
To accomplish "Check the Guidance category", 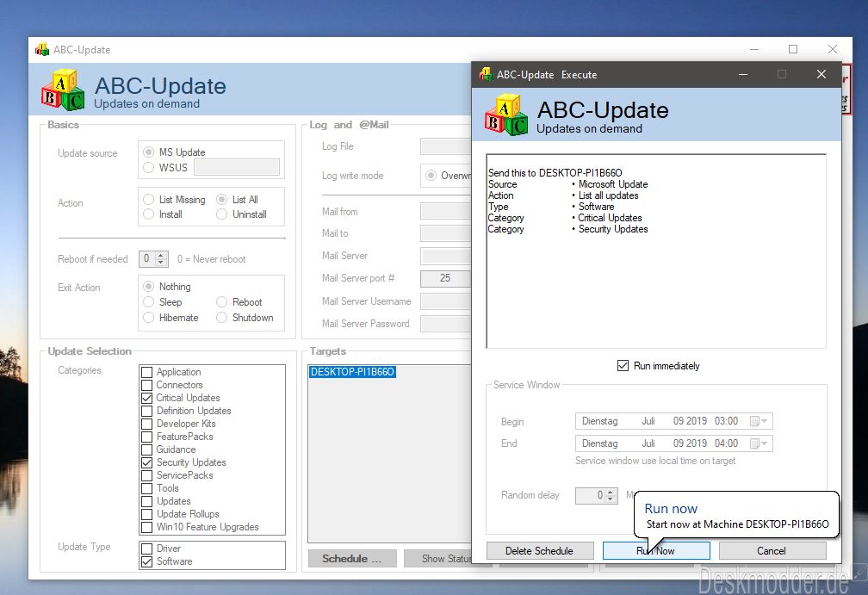I will point(146,449).
